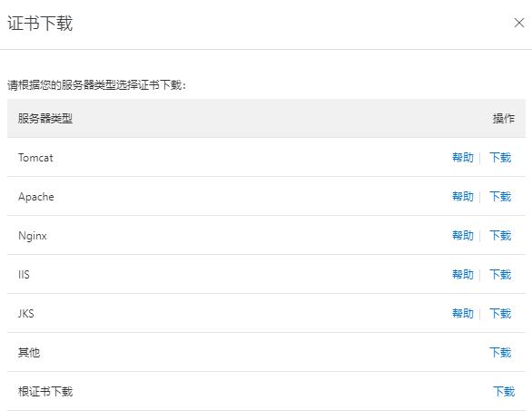Download the IIS certificate
This screenshot has width=532, height=420.
coord(500,274)
